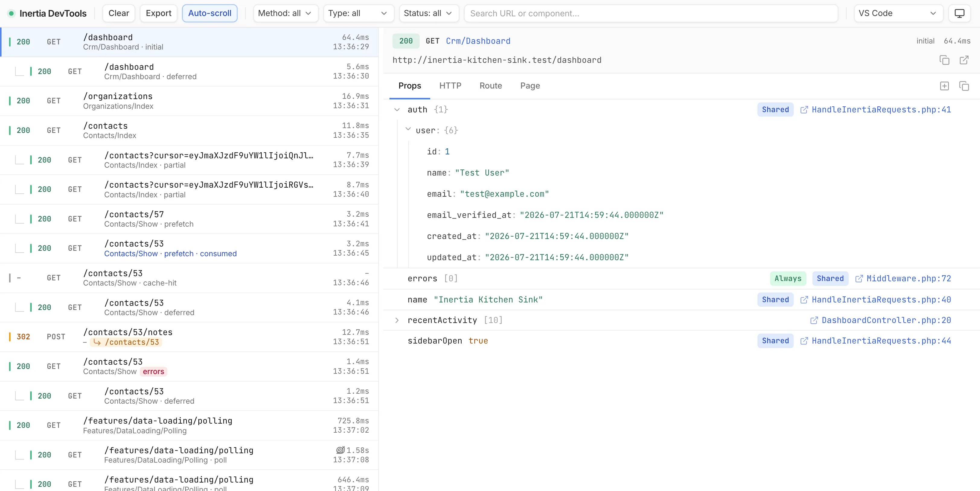Select the /contacts/53 prefetch consumed row
This screenshot has height=491, width=980.
(x=189, y=249)
